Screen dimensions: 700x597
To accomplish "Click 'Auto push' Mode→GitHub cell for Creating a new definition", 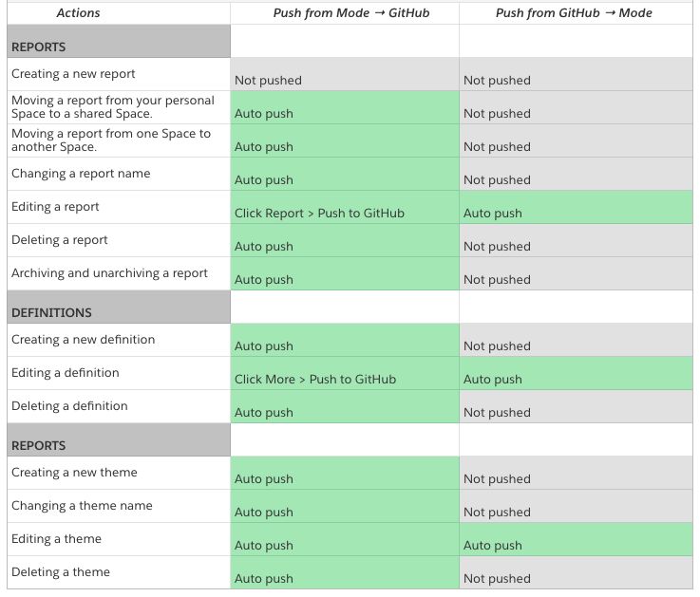I will pos(345,341).
